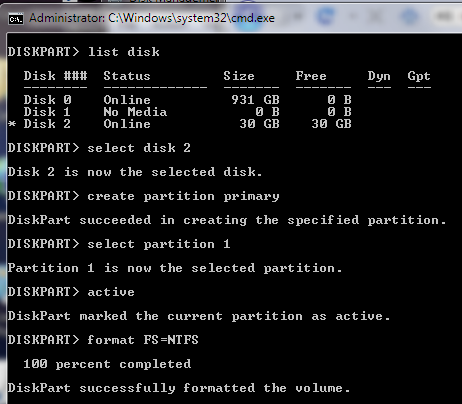Click the '100 percent completed' progress line
Screen dimensions: 462x404
[107, 364]
